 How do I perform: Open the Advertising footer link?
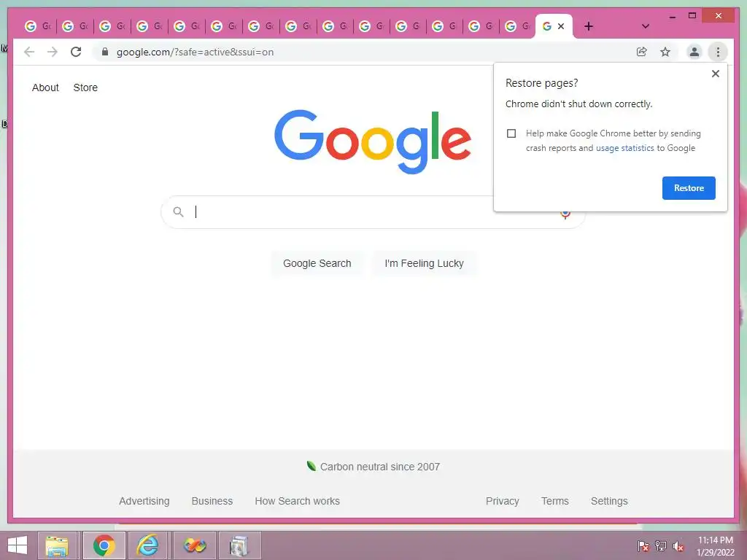coord(144,501)
